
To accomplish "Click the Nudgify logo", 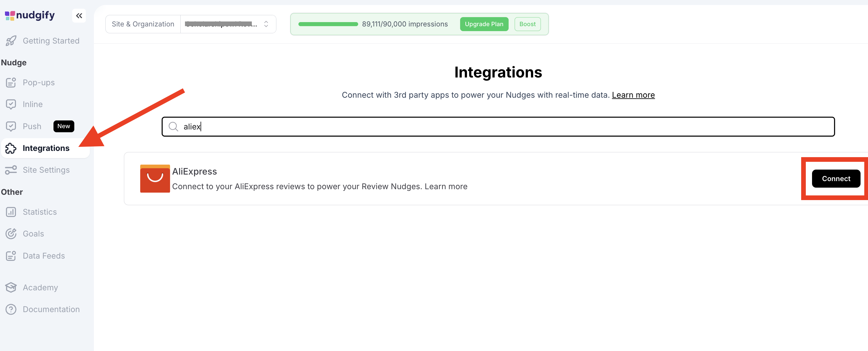I will [30, 15].
